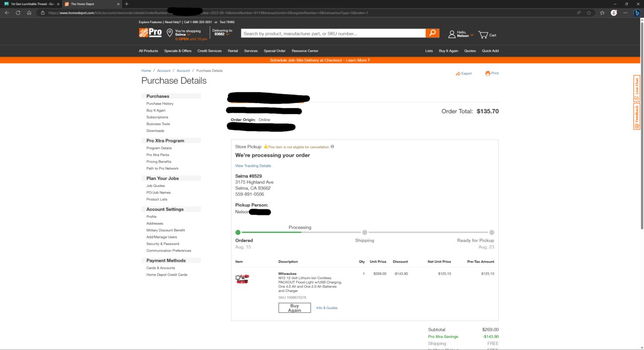
Task: Open Program Details in sidebar
Action: click(x=159, y=148)
